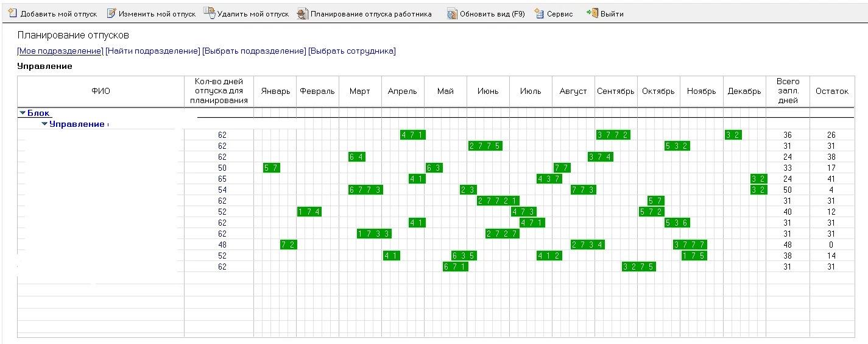
Task: Open 'Планирование отпуска работника' via its icon
Action: [302, 13]
